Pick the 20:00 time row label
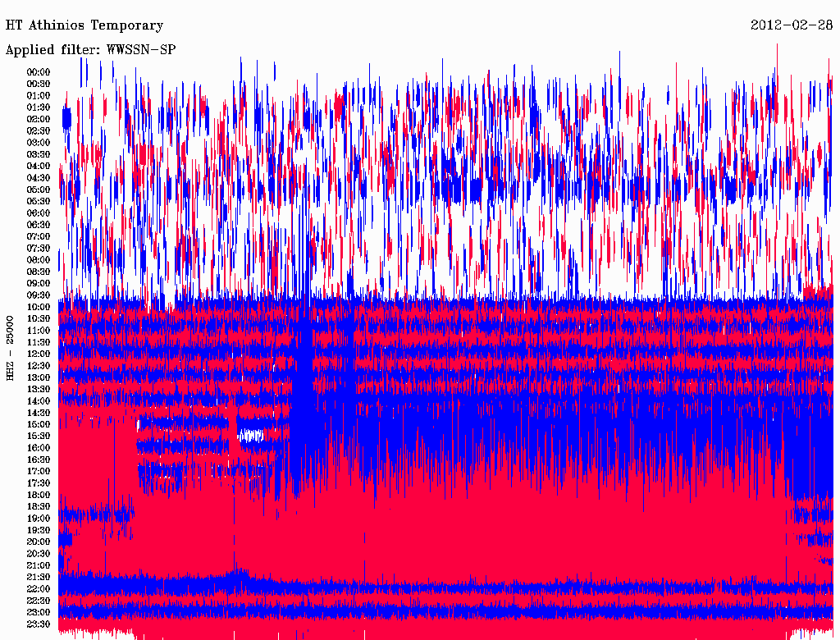Viewport: 840px width, 640px height. pos(39,542)
